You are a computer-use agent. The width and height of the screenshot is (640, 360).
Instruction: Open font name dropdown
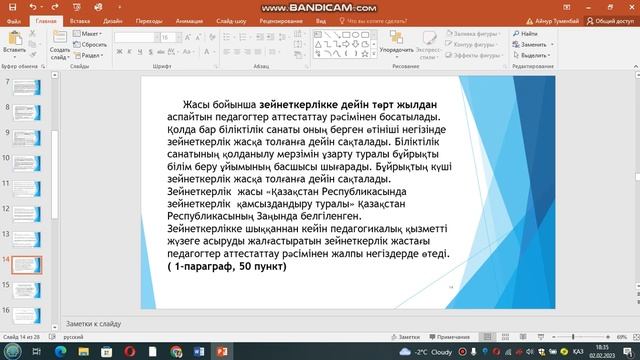(x=157, y=38)
